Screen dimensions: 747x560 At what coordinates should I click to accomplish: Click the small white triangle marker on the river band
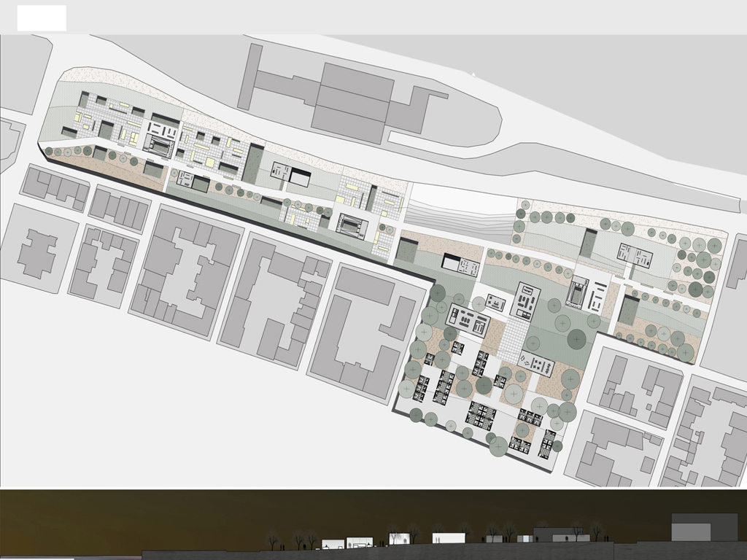point(473,74)
